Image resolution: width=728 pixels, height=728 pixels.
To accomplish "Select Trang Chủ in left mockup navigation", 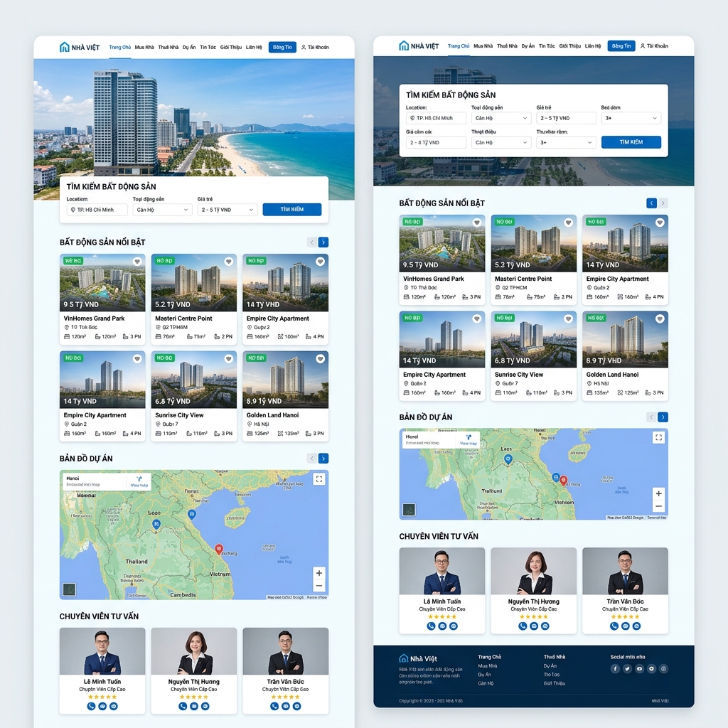I will pos(119,47).
